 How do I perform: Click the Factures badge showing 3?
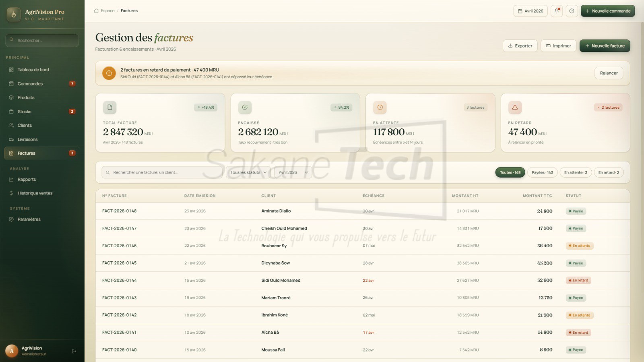(x=72, y=153)
